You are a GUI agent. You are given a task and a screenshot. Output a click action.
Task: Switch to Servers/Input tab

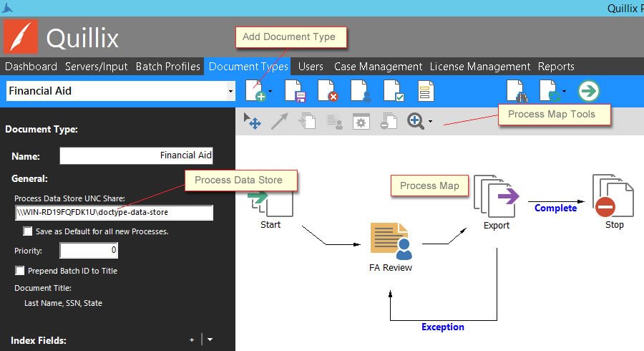click(96, 67)
